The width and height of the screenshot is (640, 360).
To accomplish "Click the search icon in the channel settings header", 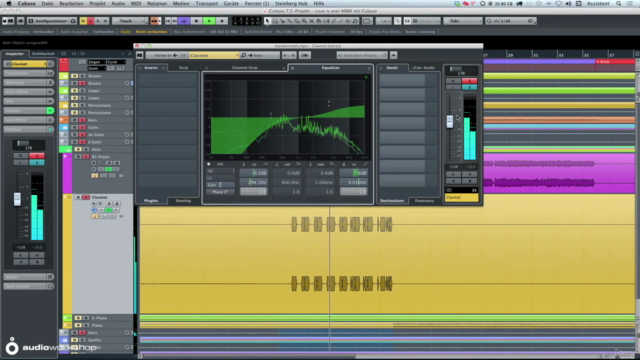I will click(x=244, y=55).
